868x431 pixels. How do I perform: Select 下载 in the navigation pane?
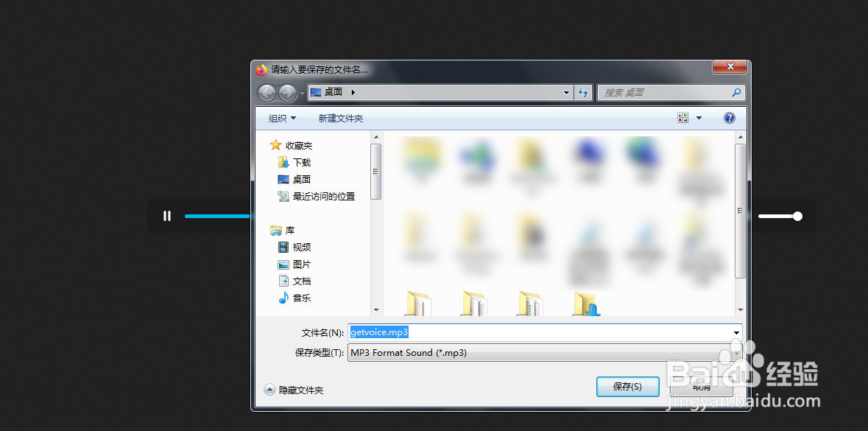pyautogui.click(x=302, y=162)
